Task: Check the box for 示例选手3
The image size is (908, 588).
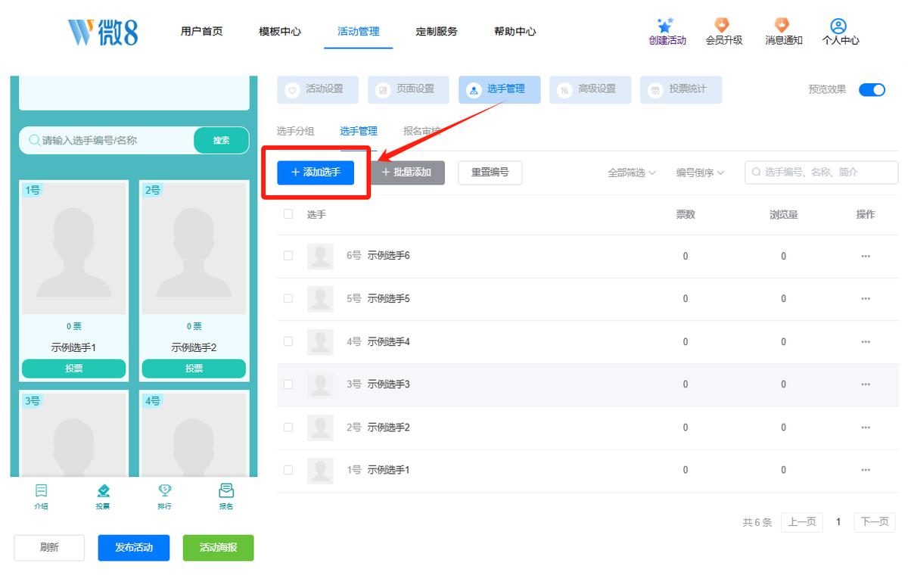Action: coord(288,384)
